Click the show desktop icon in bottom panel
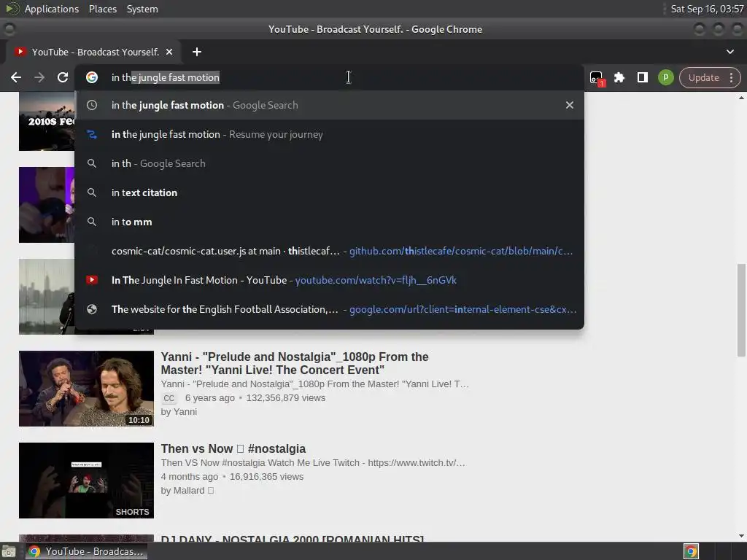Viewport: 747px width, 560px height. pos(9,551)
